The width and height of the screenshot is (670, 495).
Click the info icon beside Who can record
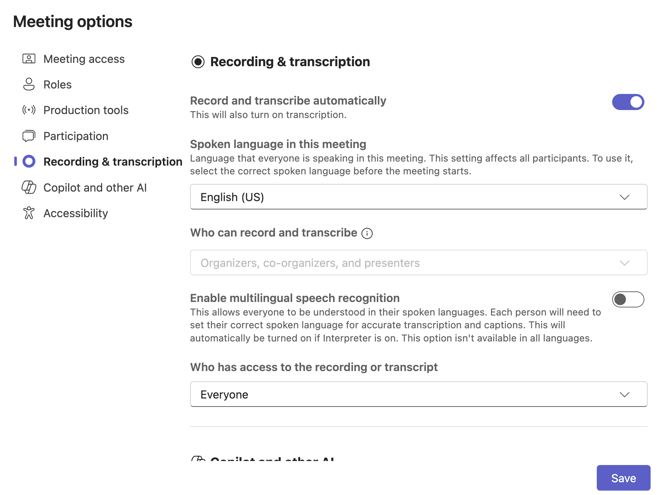(367, 233)
